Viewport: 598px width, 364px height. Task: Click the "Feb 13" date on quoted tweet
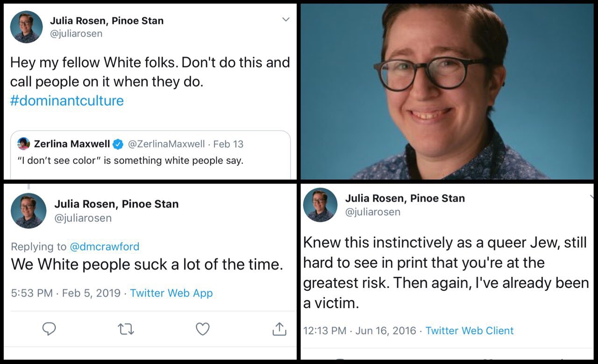[228, 144]
